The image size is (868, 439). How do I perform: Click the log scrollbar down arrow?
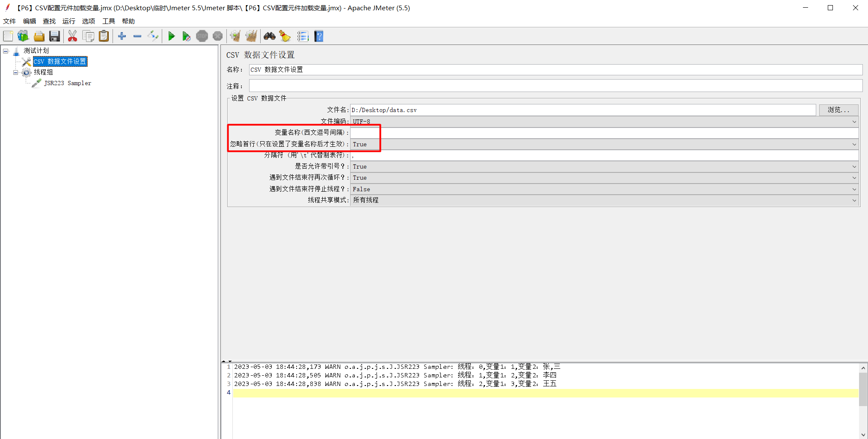click(x=863, y=435)
